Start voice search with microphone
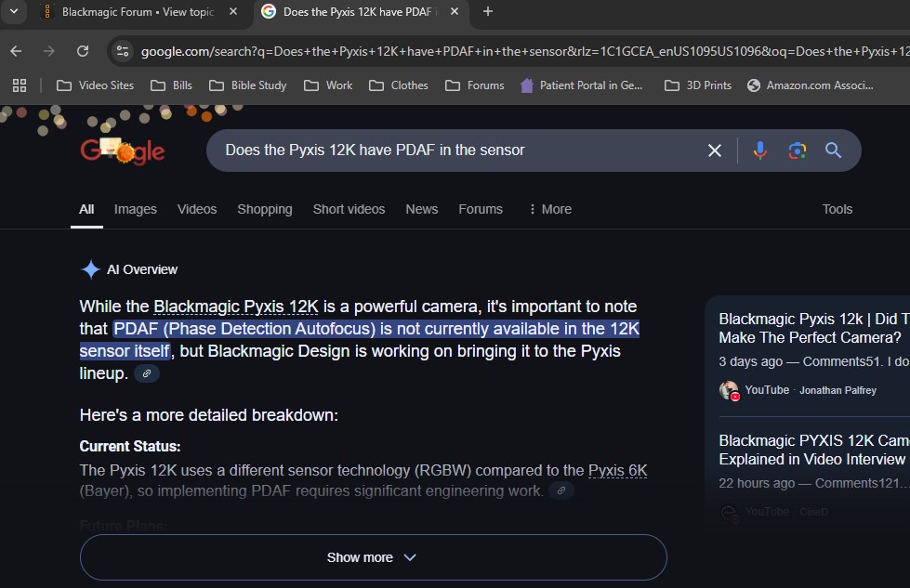The image size is (910, 588). click(759, 150)
